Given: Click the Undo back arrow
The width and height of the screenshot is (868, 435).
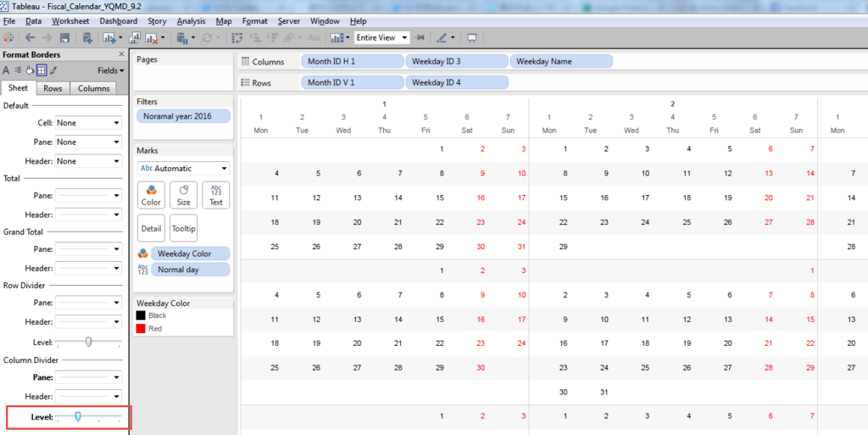Looking at the screenshot, I should [30, 37].
